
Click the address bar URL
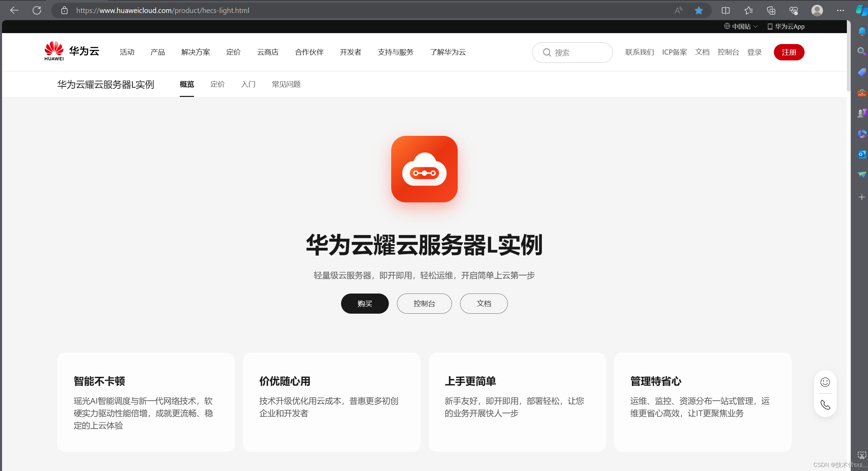pyautogui.click(x=163, y=10)
